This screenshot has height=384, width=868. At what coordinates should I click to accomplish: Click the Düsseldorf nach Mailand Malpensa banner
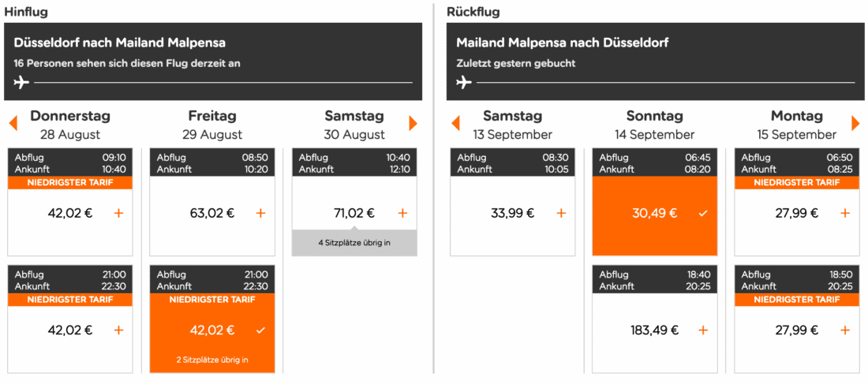coord(213,62)
